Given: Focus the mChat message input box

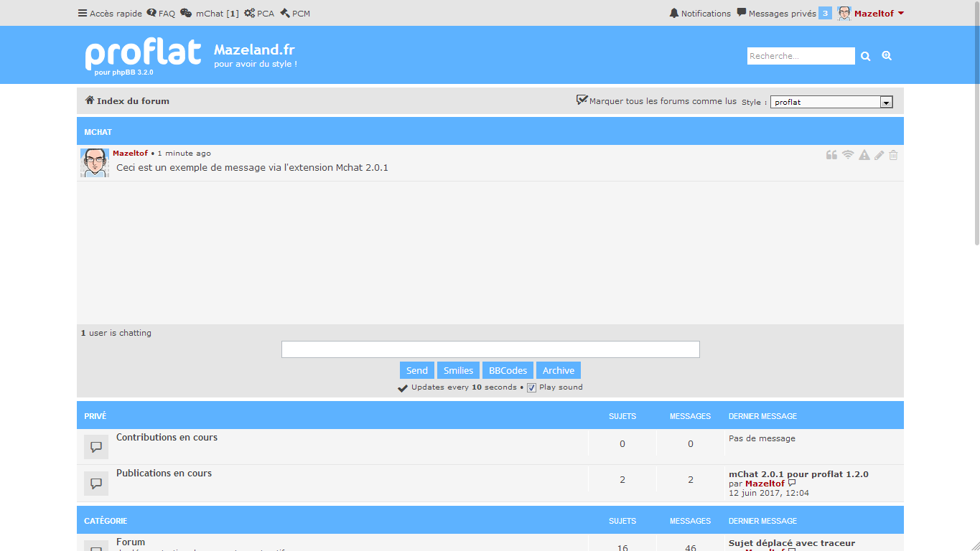Looking at the screenshot, I should 490,349.
